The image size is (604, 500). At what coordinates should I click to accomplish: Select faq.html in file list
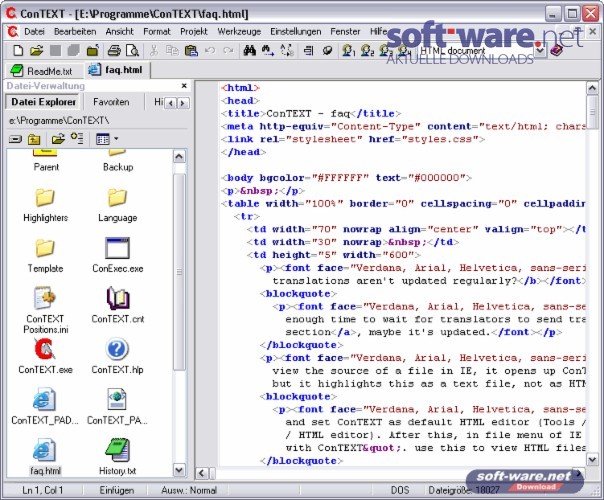(x=45, y=457)
